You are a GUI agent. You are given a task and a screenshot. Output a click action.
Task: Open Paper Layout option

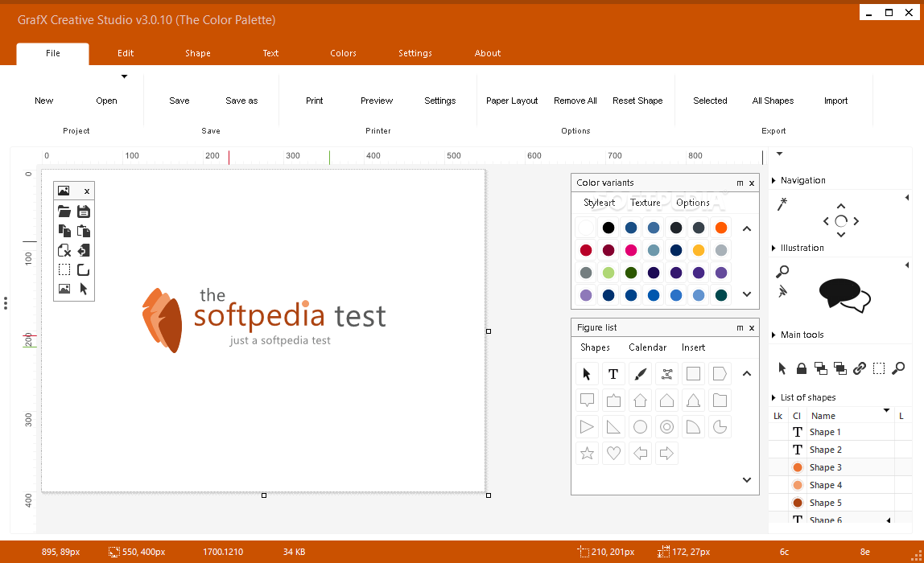coord(512,101)
